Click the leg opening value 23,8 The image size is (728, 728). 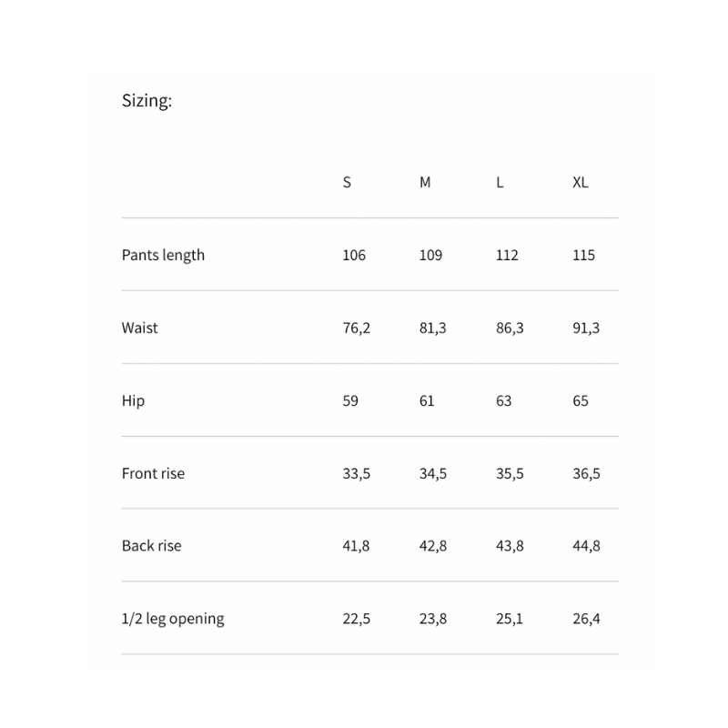[x=432, y=619]
